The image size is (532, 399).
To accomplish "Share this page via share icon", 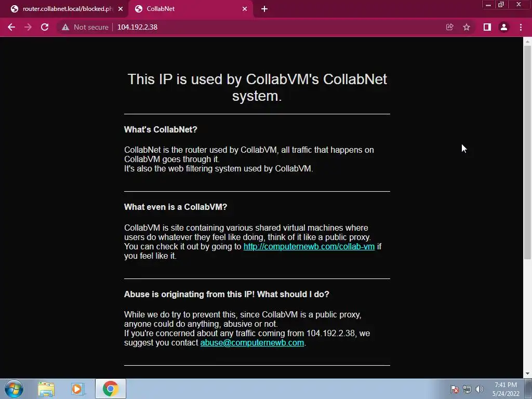I will [449, 27].
